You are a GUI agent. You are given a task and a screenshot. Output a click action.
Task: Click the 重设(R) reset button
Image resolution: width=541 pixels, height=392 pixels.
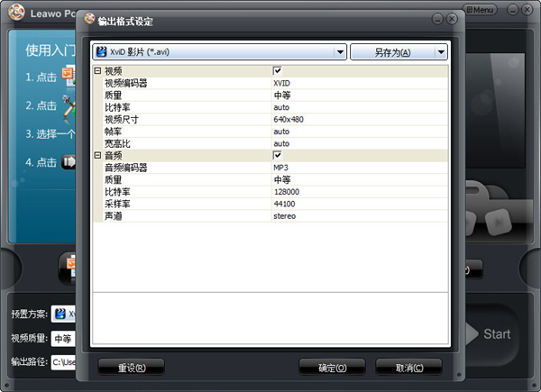click(x=132, y=367)
